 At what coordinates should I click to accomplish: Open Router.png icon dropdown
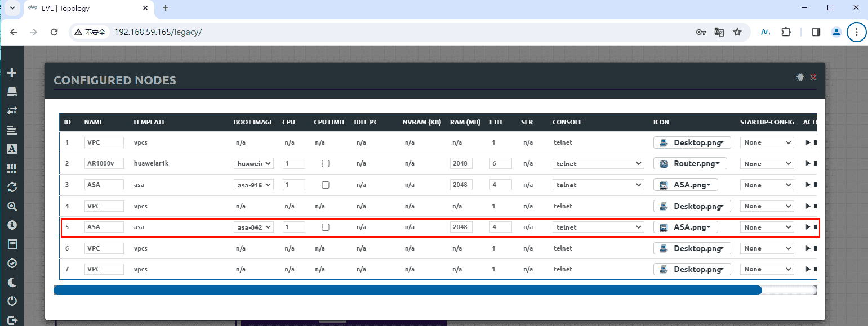point(689,164)
